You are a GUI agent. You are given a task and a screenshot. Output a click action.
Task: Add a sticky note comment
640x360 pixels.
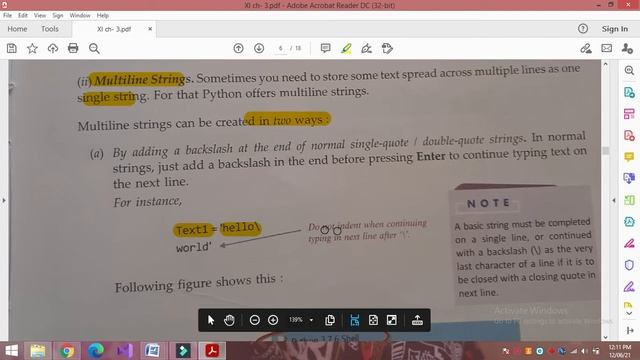tap(325, 49)
